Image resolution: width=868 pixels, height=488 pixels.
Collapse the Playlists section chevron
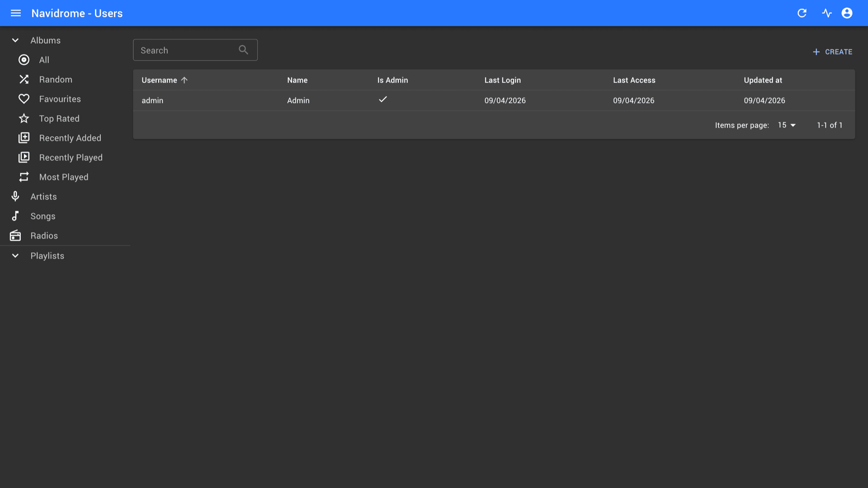[15, 256]
